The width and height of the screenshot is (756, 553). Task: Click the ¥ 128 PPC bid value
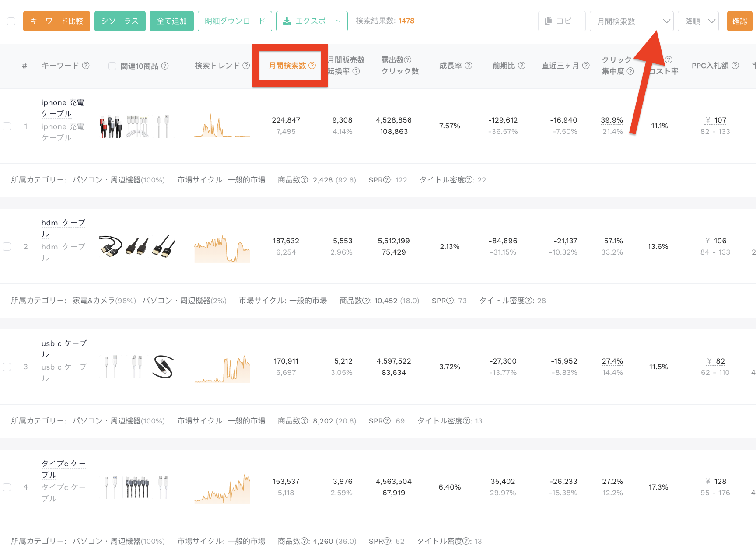[x=716, y=481]
